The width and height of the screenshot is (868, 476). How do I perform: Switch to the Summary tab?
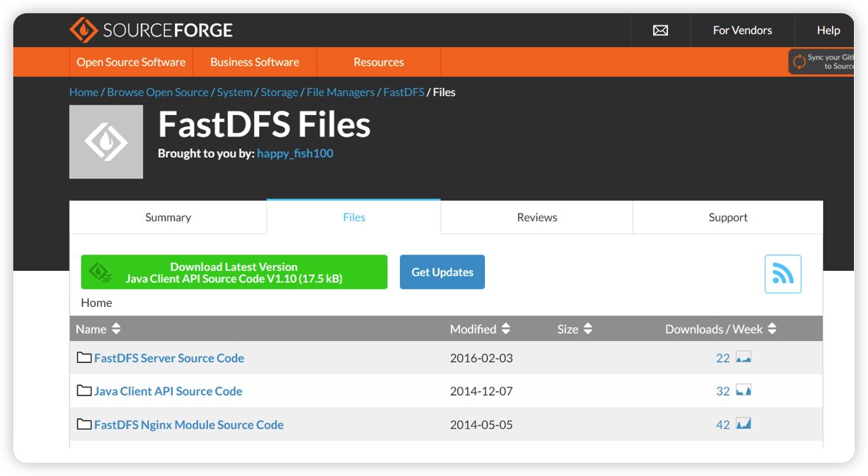tap(168, 218)
